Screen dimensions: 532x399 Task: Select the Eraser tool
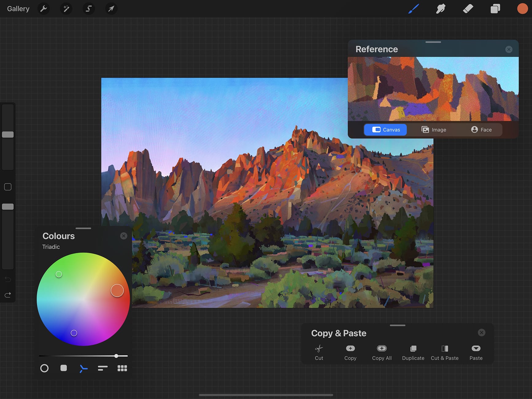467,9
